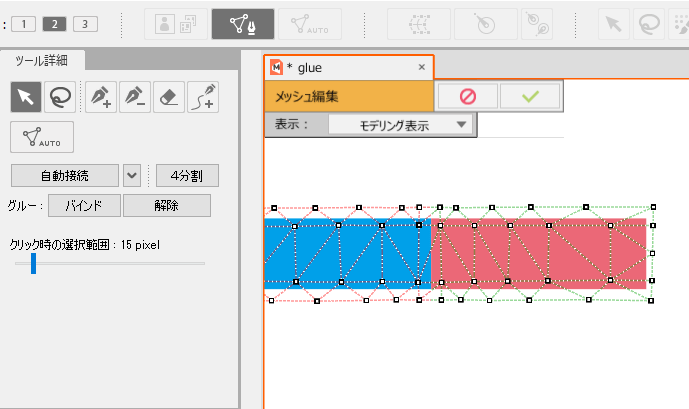This screenshot has height=409, width=689.
Task: Select the lasso selection tool in tool details
Action: click(x=62, y=97)
